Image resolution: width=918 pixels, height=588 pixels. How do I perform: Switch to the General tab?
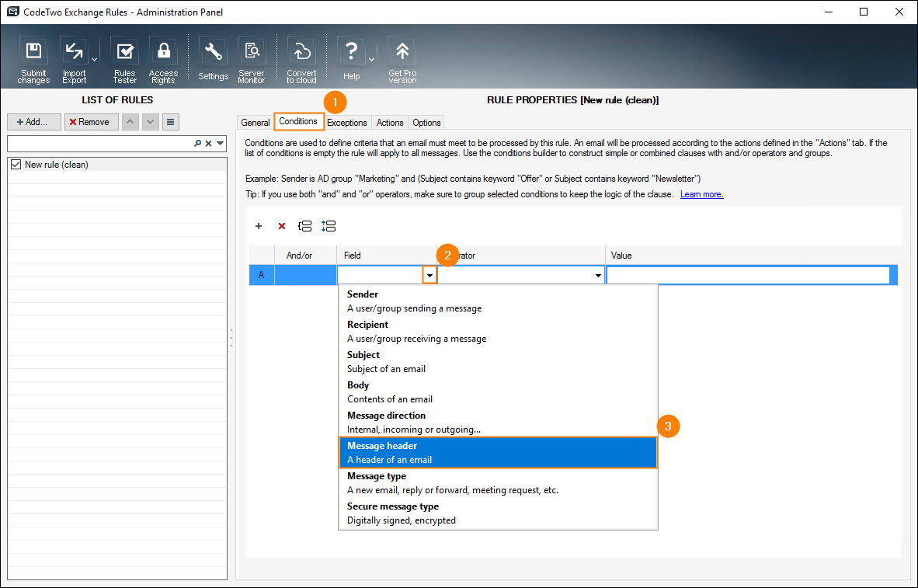coord(256,123)
